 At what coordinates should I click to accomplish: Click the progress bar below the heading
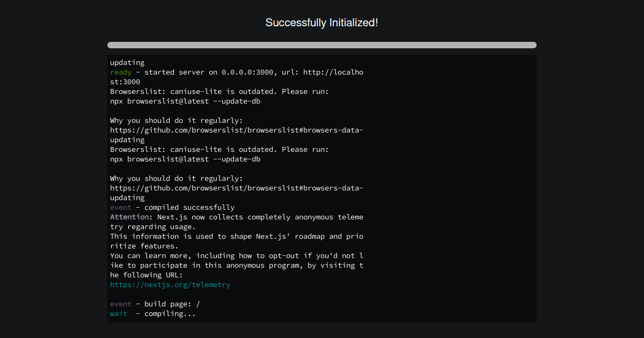[x=321, y=45]
